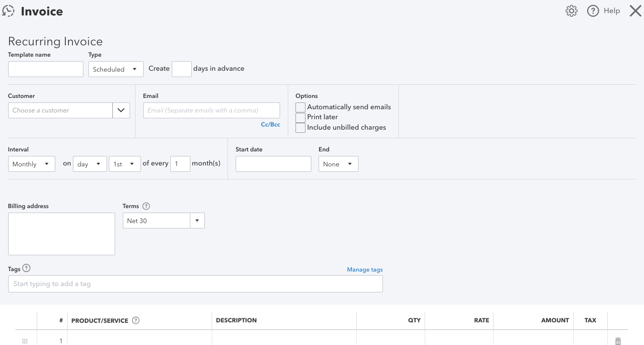Click the Choose a customer field
The height and width of the screenshot is (345, 644).
click(x=60, y=110)
